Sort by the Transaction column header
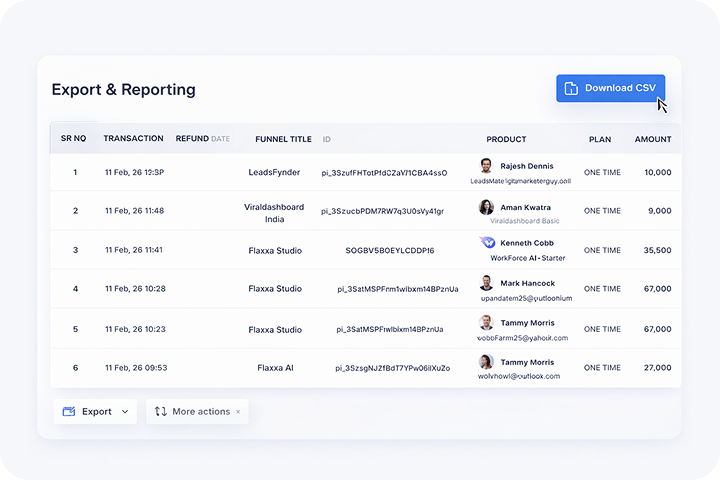This screenshot has width=720, height=480. click(x=133, y=139)
